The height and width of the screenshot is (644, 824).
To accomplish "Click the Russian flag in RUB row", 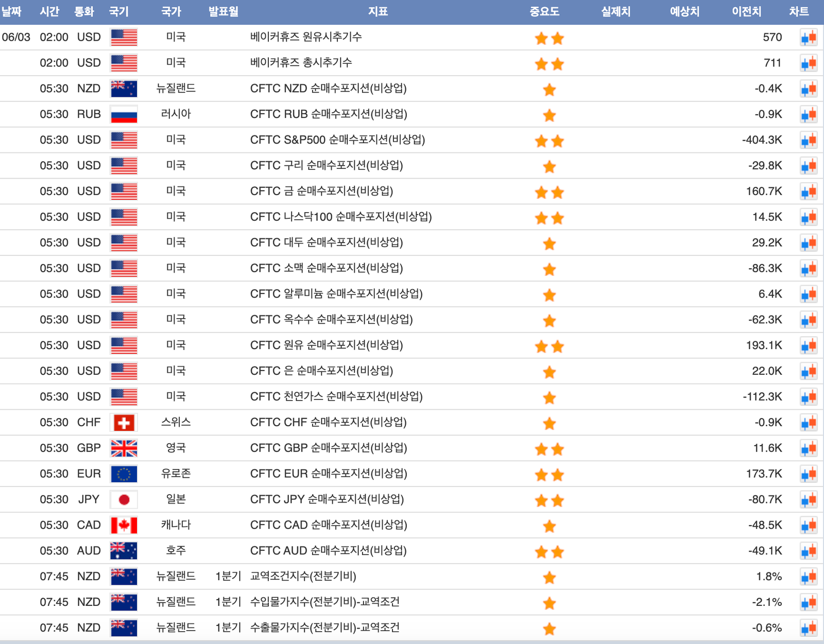I will pyautogui.click(x=124, y=114).
